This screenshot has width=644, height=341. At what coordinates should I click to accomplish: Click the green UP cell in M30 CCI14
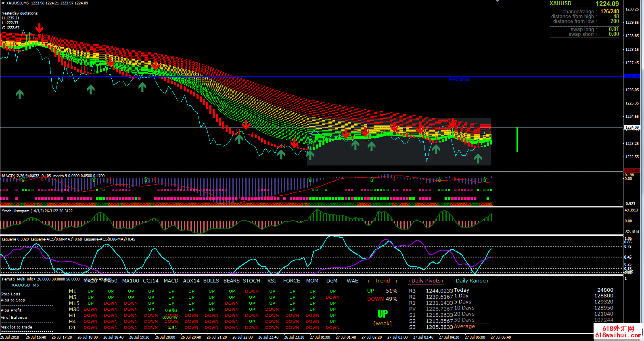(x=151, y=310)
